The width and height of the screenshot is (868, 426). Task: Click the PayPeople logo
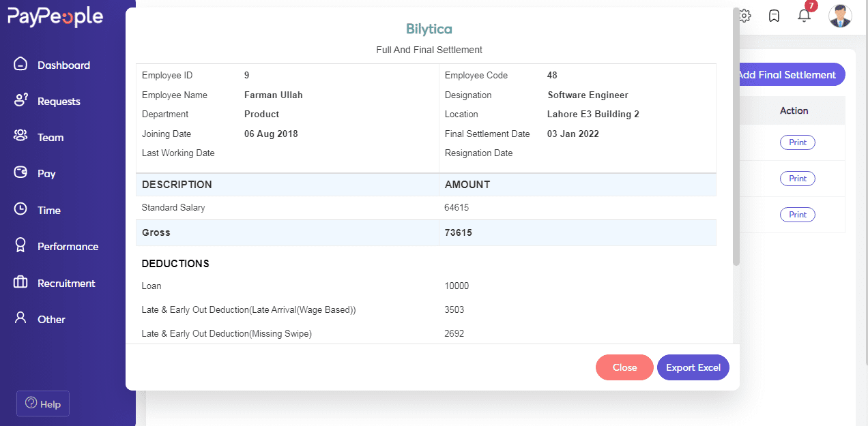(55, 17)
